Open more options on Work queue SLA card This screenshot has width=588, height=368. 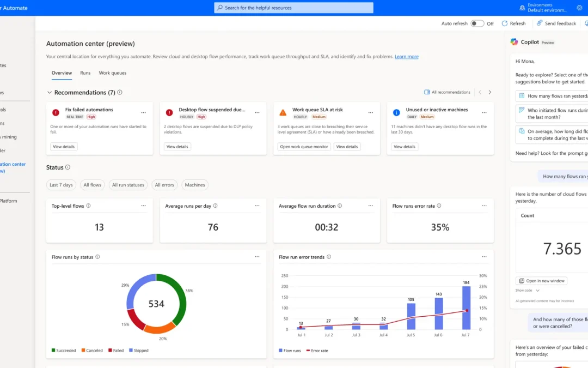pyautogui.click(x=371, y=113)
